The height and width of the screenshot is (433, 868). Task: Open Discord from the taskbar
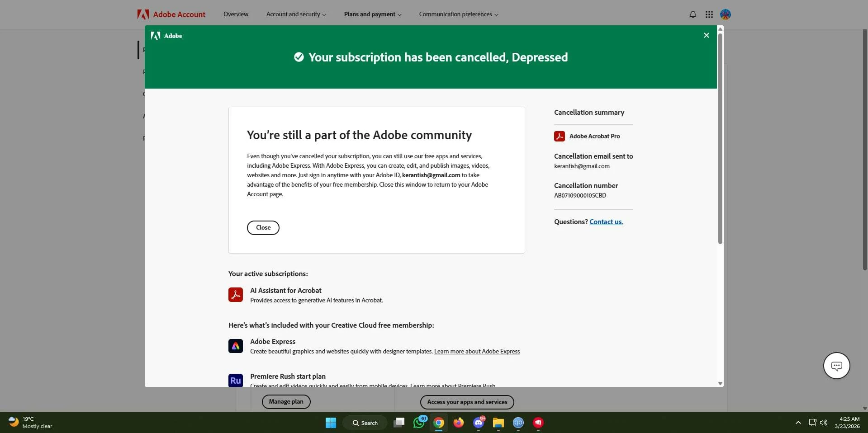click(x=479, y=423)
